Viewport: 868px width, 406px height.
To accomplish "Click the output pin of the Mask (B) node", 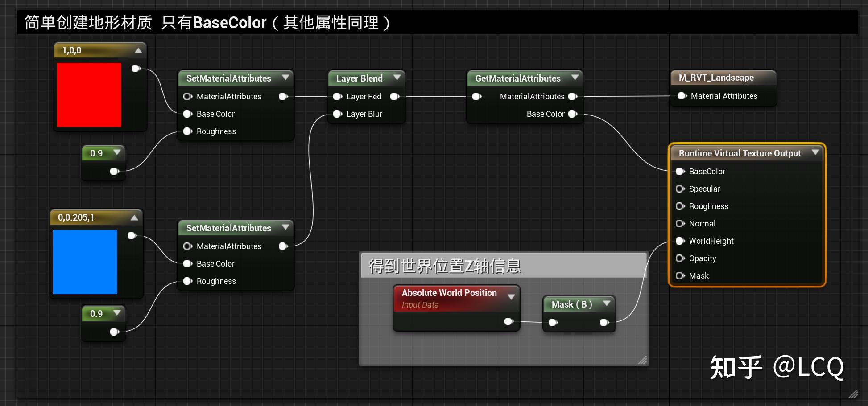I will [x=605, y=322].
